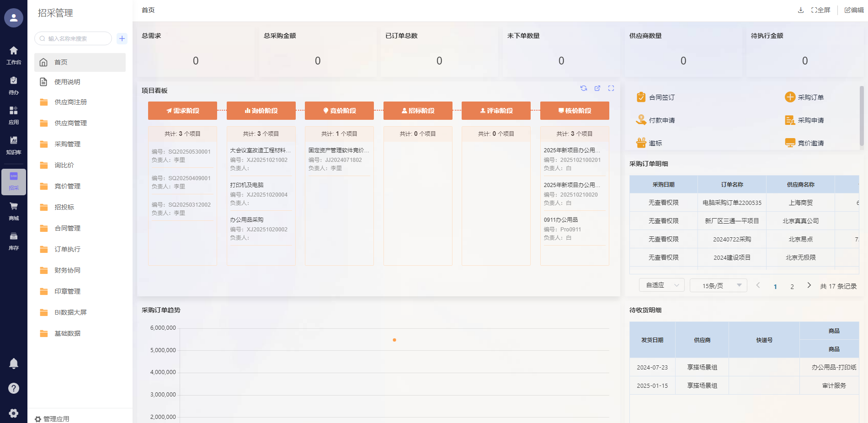Viewport: 868px width, 423px height.
Task: Click the 商城 shopping cart icon
Action: click(x=14, y=210)
